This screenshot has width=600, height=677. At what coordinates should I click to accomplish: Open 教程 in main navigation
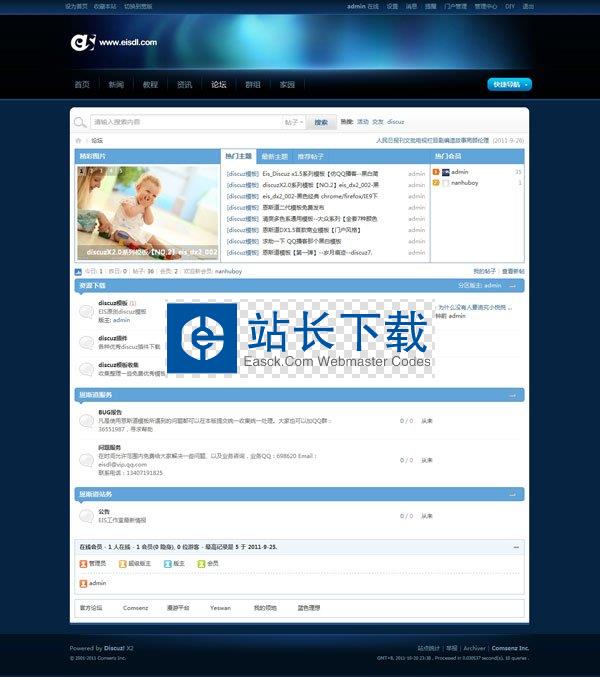point(150,85)
